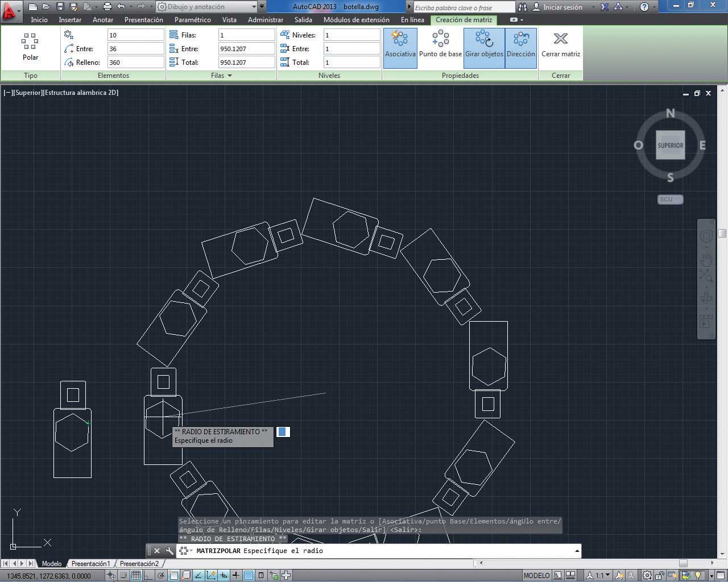Open the annotation scale 1:1 dropdown
The height and width of the screenshot is (582, 728).
tap(603, 575)
